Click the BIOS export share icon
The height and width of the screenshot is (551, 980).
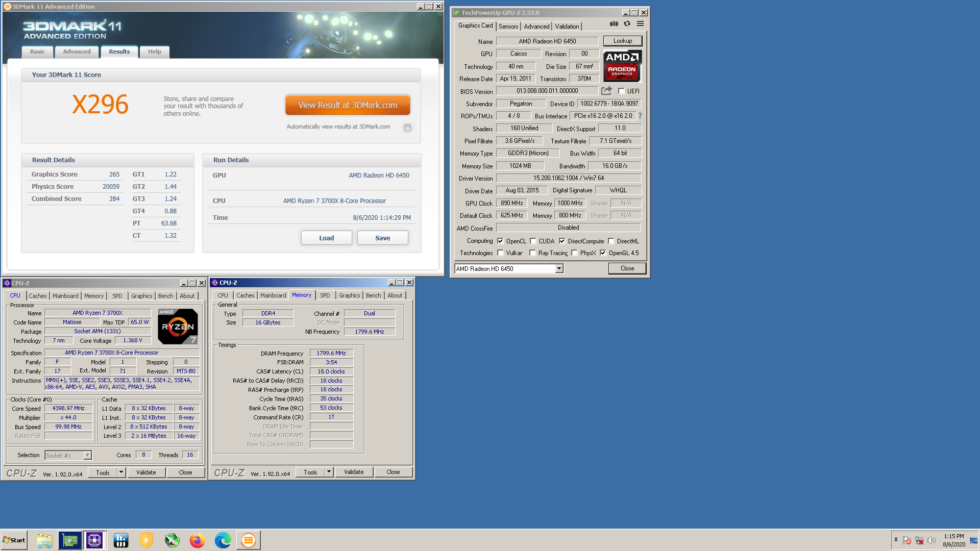(606, 91)
